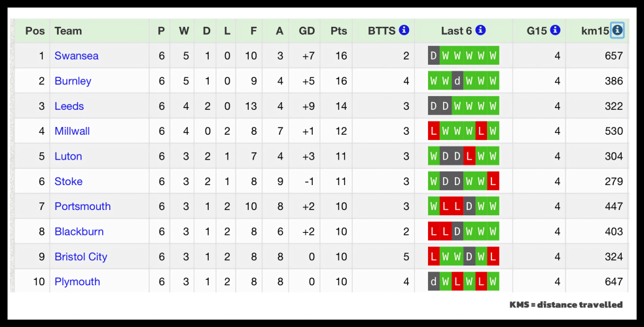Open the Portsmouth team link

tap(82, 206)
